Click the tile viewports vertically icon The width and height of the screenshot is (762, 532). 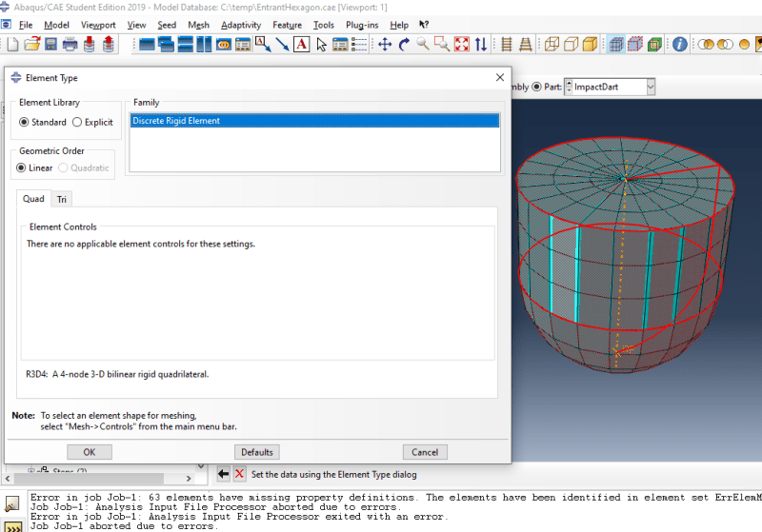[x=204, y=45]
